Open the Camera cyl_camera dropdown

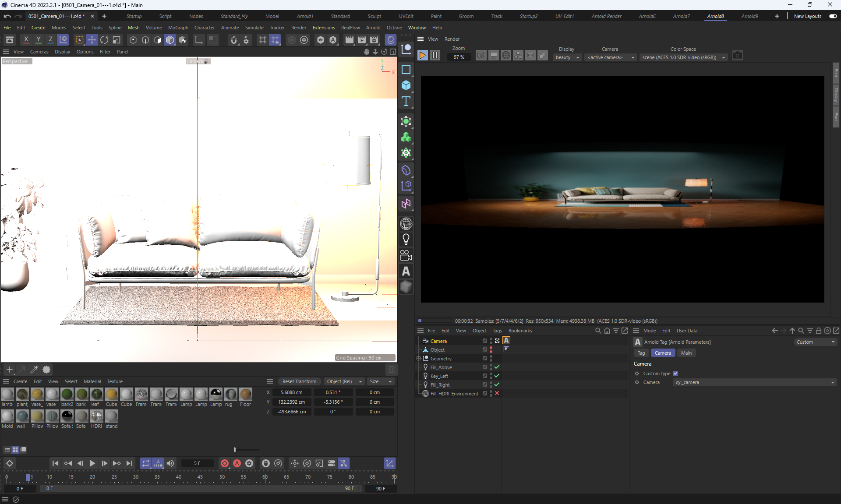click(754, 383)
